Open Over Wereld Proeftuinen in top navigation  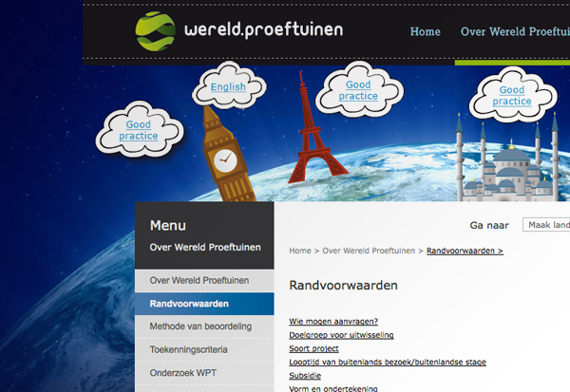click(515, 31)
